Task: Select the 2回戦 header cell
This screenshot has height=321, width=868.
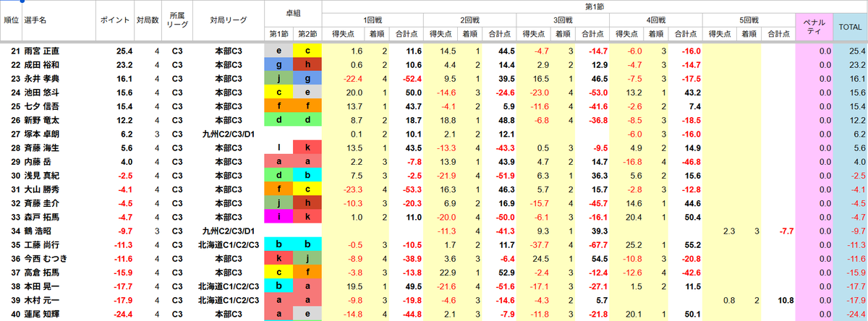Action: coord(471,20)
